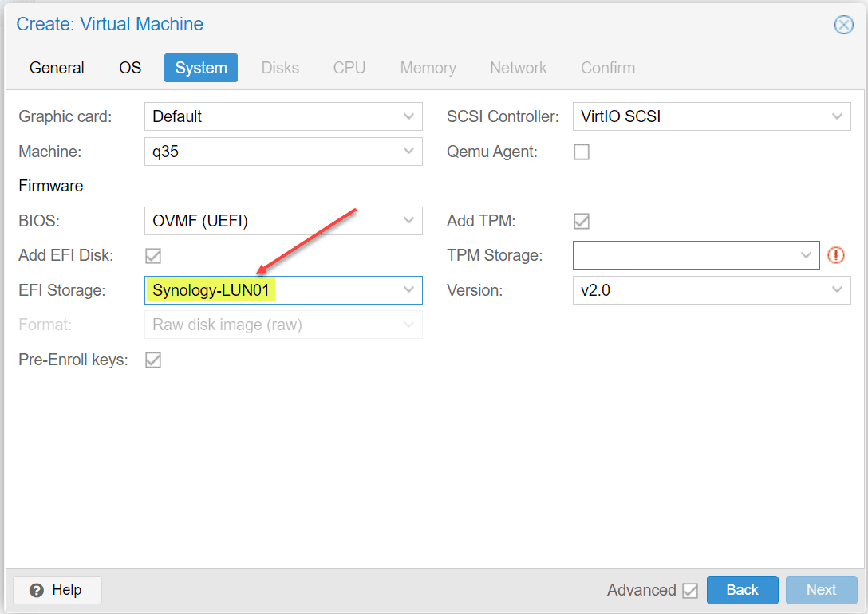The height and width of the screenshot is (614, 868).
Task: Click the Back button
Action: coord(742,590)
